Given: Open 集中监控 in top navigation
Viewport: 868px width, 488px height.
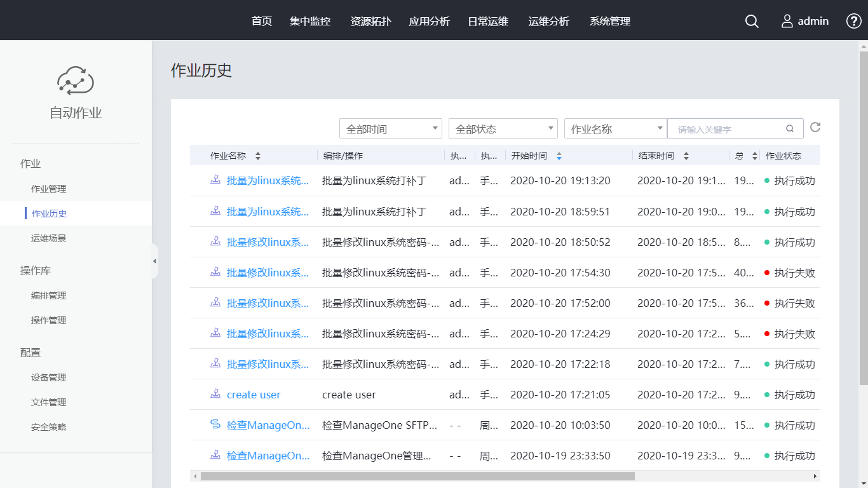Looking at the screenshot, I should pyautogui.click(x=310, y=21).
